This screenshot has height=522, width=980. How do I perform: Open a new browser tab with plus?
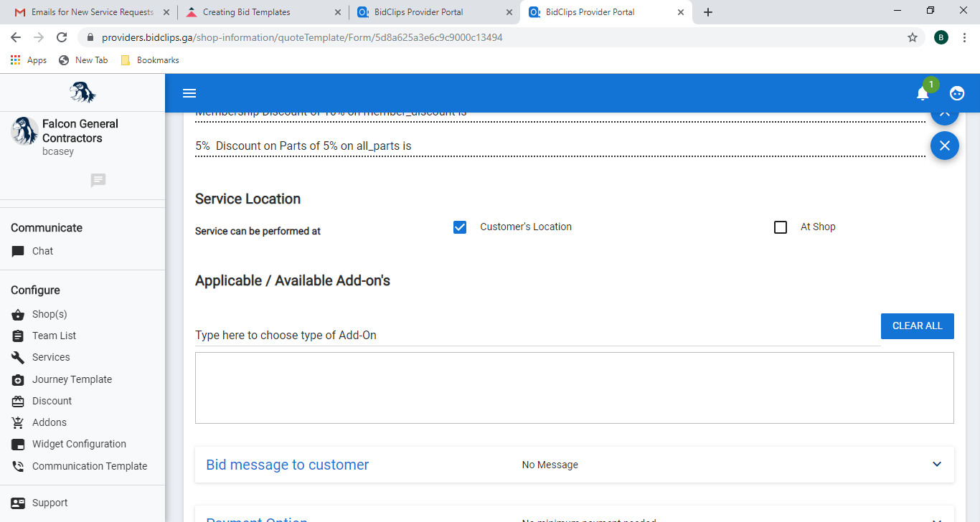[708, 12]
